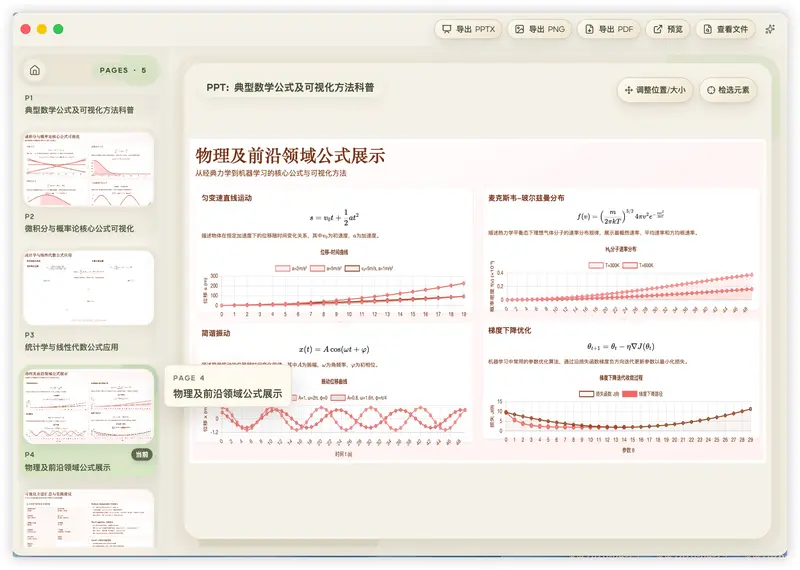Screen dimensions: 800x570
Task: Select the current P4 slide thumbnail
Action: pyautogui.click(x=88, y=406)
